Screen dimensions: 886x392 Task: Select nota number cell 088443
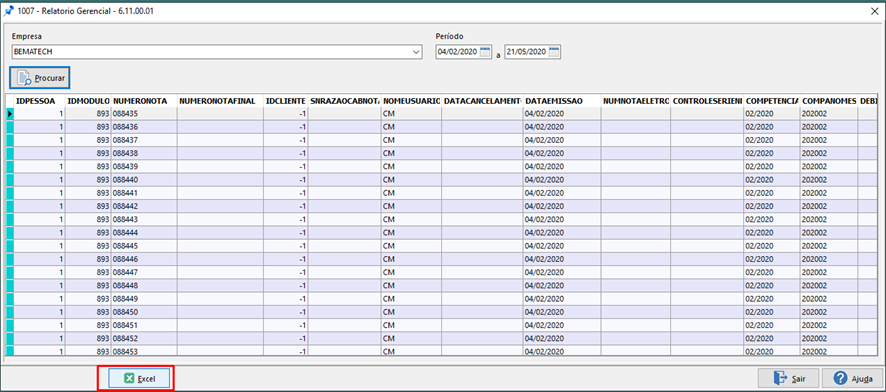[144, 219]
